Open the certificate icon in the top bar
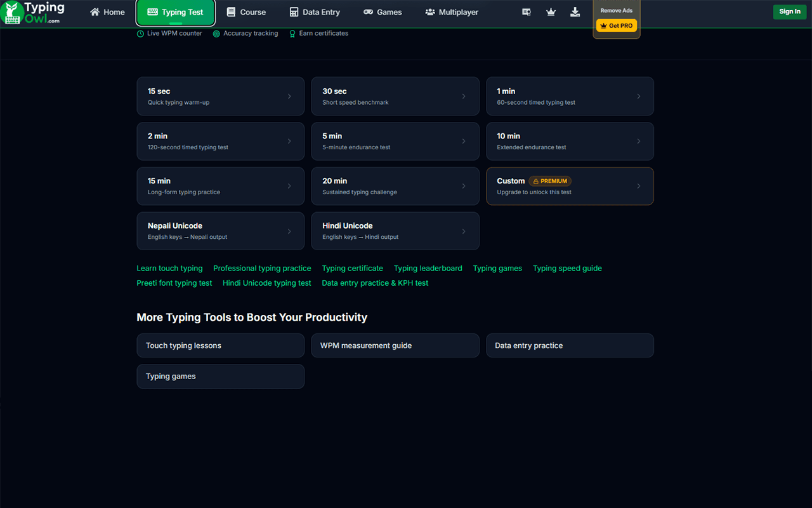The image size is (812, 508). (526, 12)
